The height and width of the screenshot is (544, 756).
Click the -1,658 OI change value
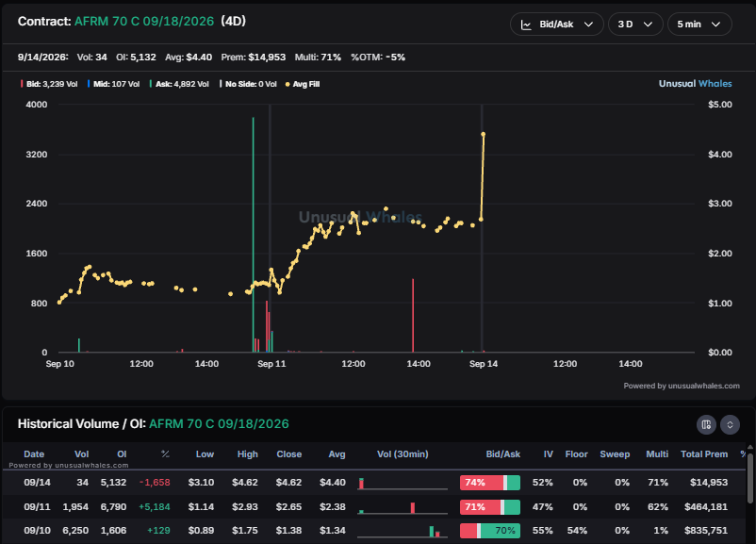tap(155, 483)
